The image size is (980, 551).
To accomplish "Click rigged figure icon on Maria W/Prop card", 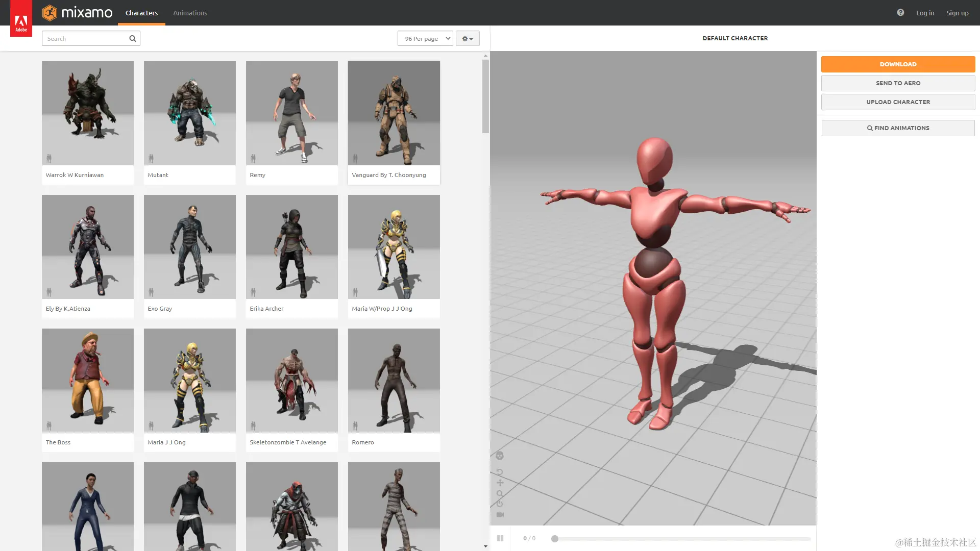I will pyautogui.click(x=355, y=292).
